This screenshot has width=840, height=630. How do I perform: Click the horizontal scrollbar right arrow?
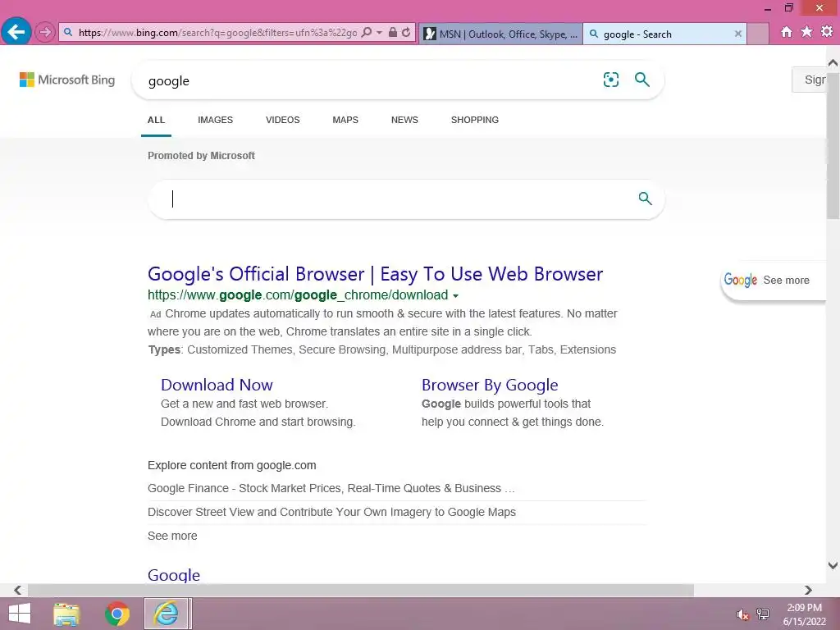coord(808,591)
